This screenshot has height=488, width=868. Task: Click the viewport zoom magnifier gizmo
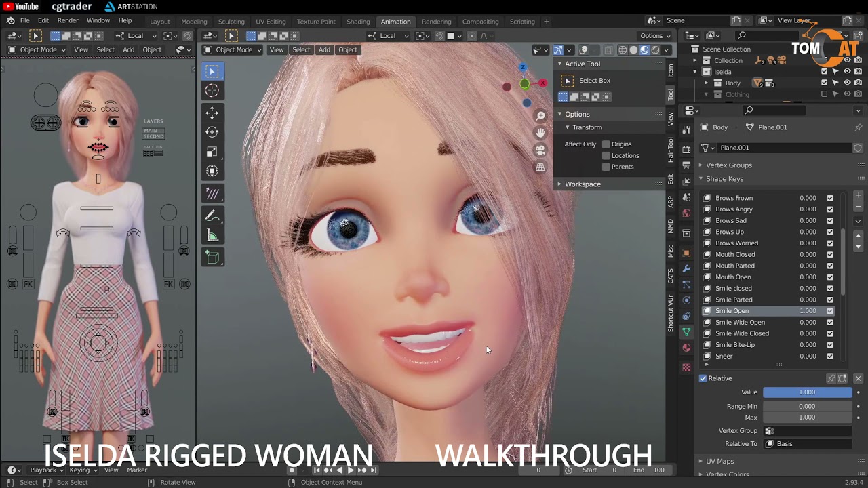coord(540,117)
